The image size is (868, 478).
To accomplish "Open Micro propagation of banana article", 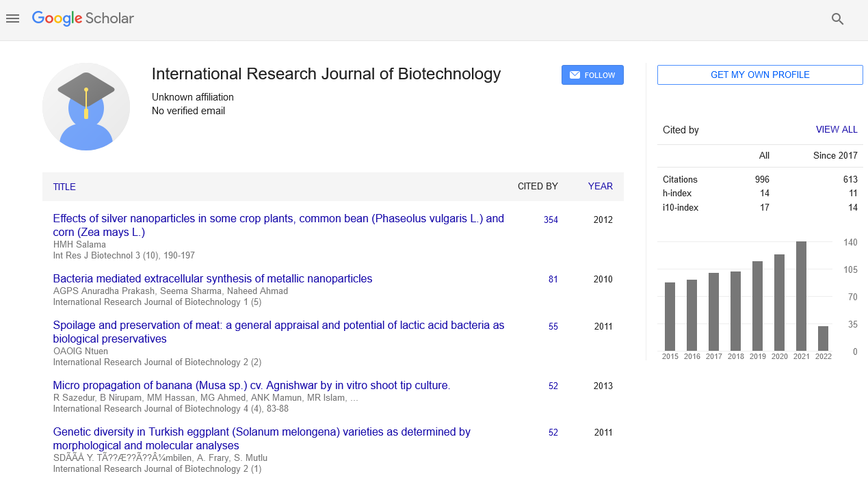I will click(252, 385).
